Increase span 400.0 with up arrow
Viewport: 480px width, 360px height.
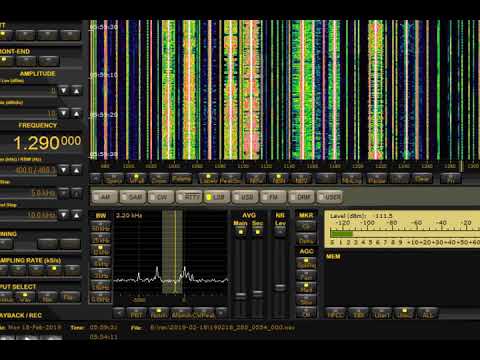(76, 170)
